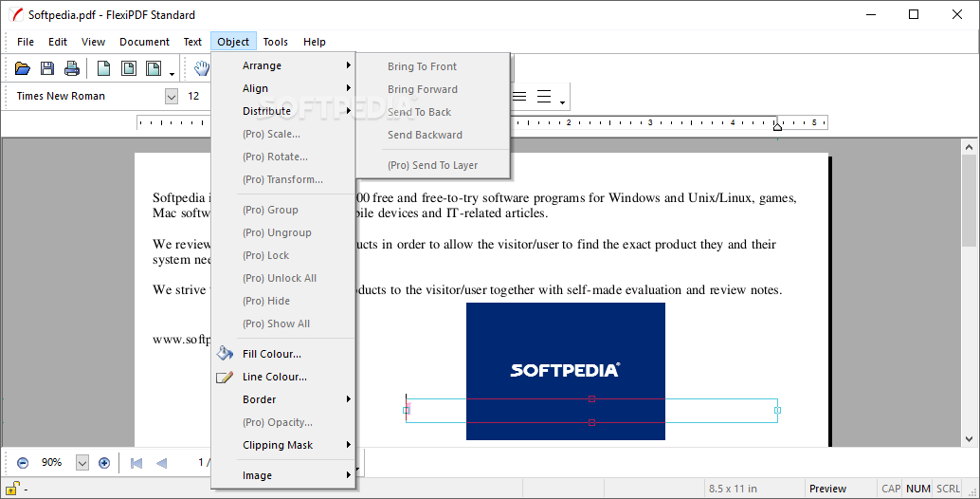Open the Help menu
This screenshot has width=980, height=499.
coord(315,42)
